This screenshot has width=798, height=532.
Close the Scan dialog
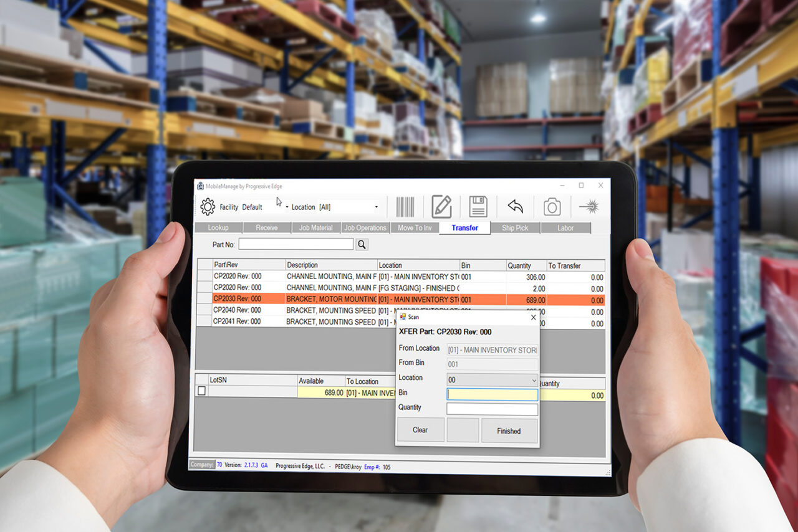coord(533,317)
